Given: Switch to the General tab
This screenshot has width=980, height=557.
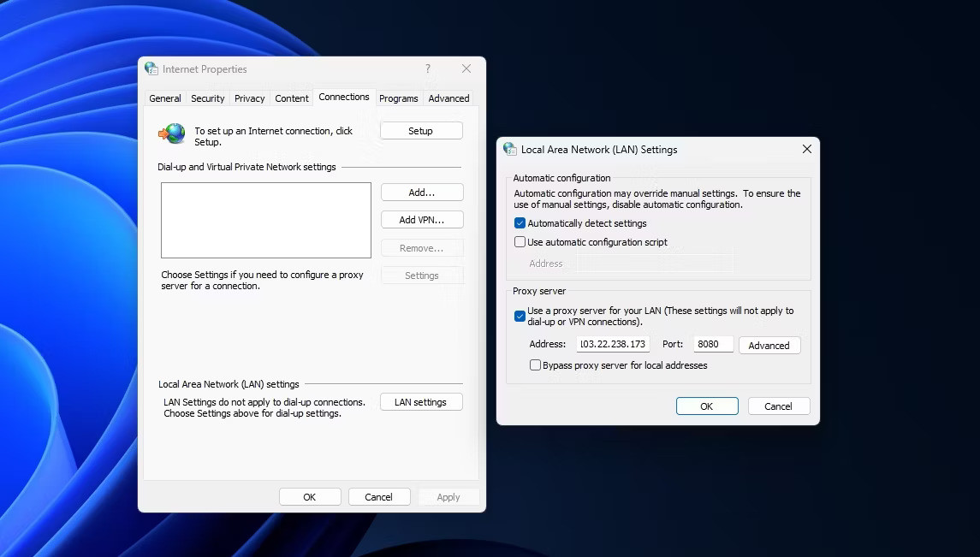Looking at the screenshot, I should (x=164, y=98).
